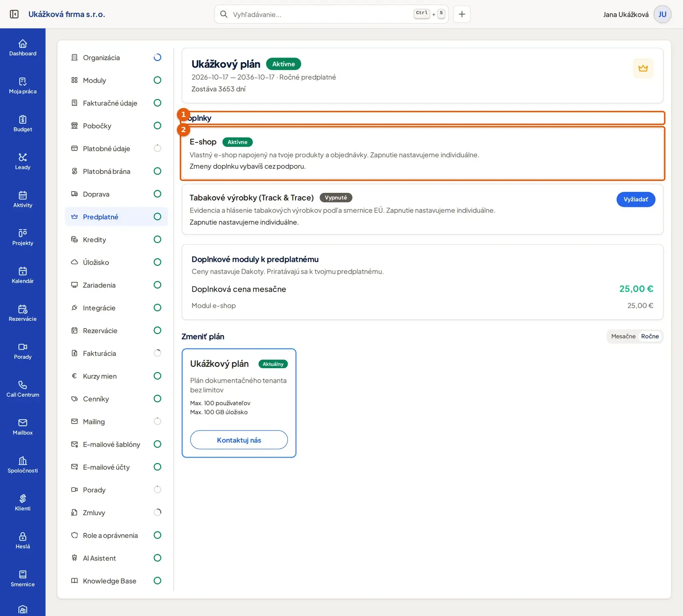This screenshot has width=683, height=616.
Task: Open Role a oprávnenia settings
Action: 116,535
